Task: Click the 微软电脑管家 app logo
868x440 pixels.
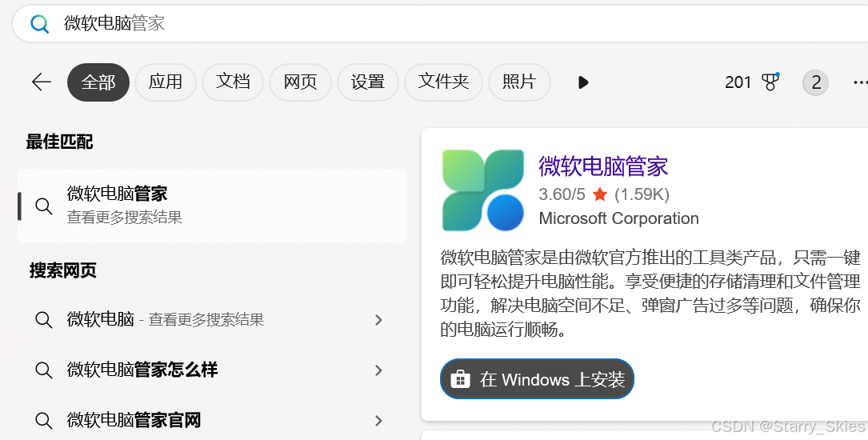Action: 483,190
